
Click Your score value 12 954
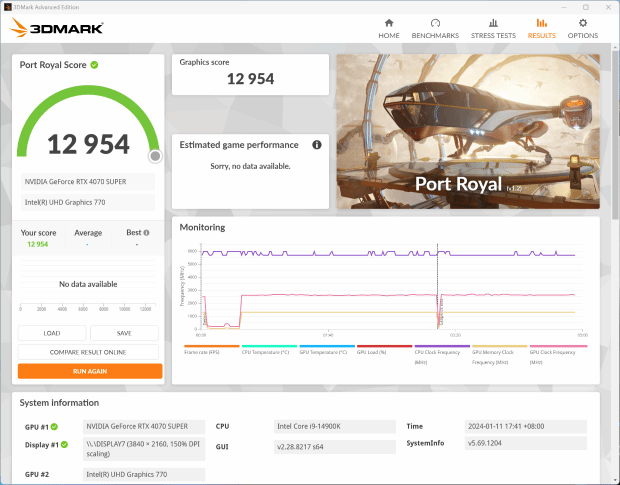coord(38,244)
